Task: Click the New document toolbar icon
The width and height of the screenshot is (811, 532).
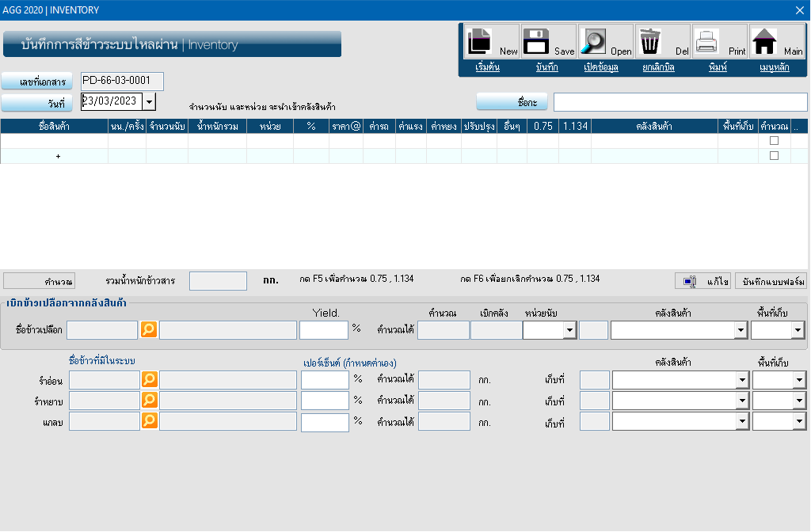Action: (x=480, y=40)
